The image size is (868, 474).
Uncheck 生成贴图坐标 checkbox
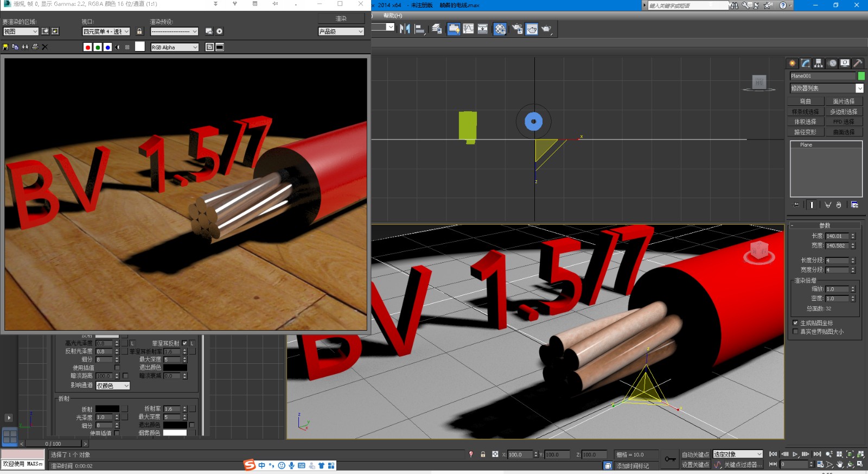pyautogui.click(x=795, y=323)
